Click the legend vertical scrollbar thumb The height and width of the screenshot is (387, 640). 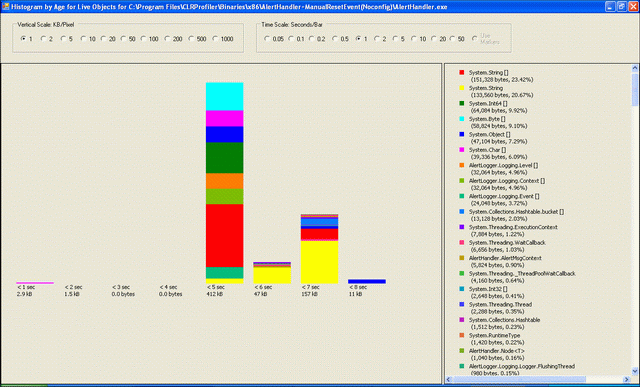pyautogui.click(x=635, y=90)
